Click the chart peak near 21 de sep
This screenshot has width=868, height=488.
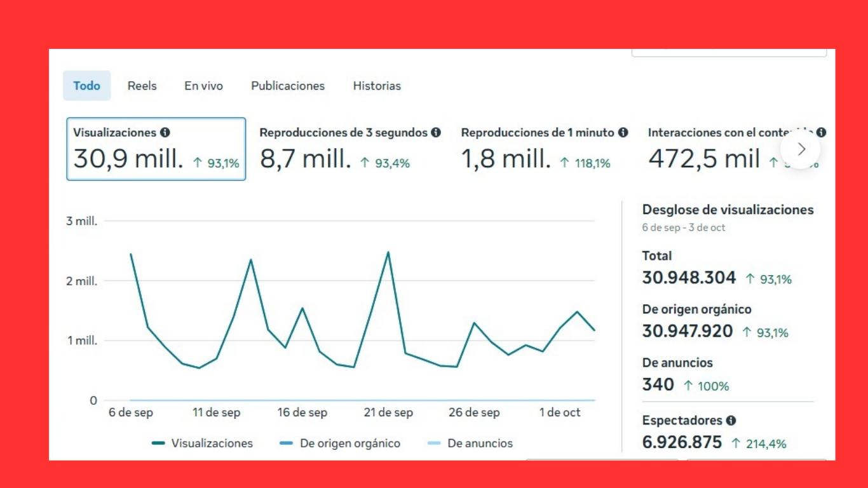point(388,252)
